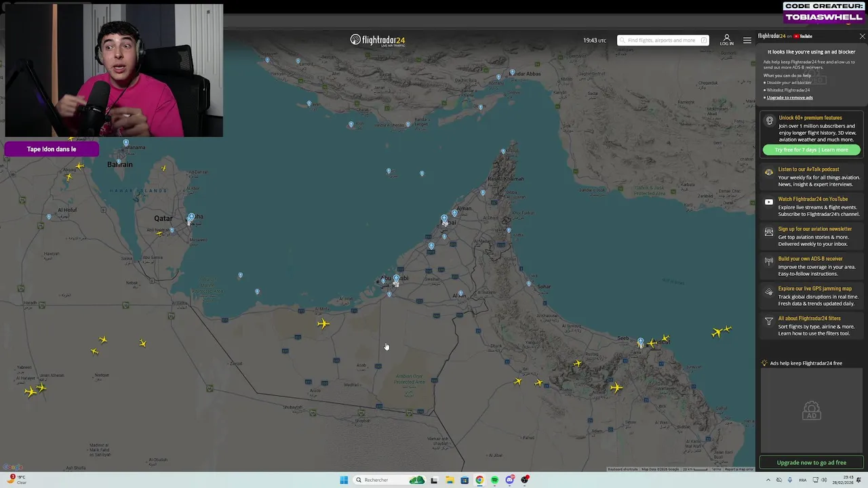This screenshot has width=868, height=488.
Task: Open the weather widget on taskbar
Action: pos(15,479)
